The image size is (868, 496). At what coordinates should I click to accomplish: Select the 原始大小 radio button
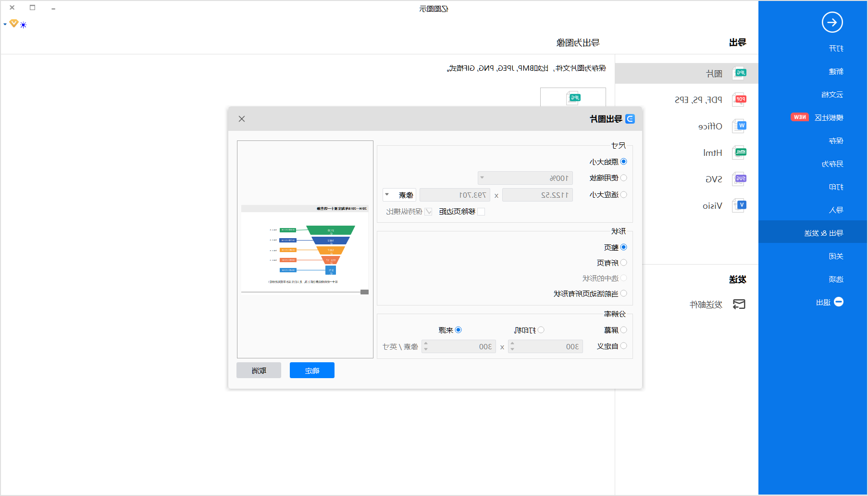(623, 162)
